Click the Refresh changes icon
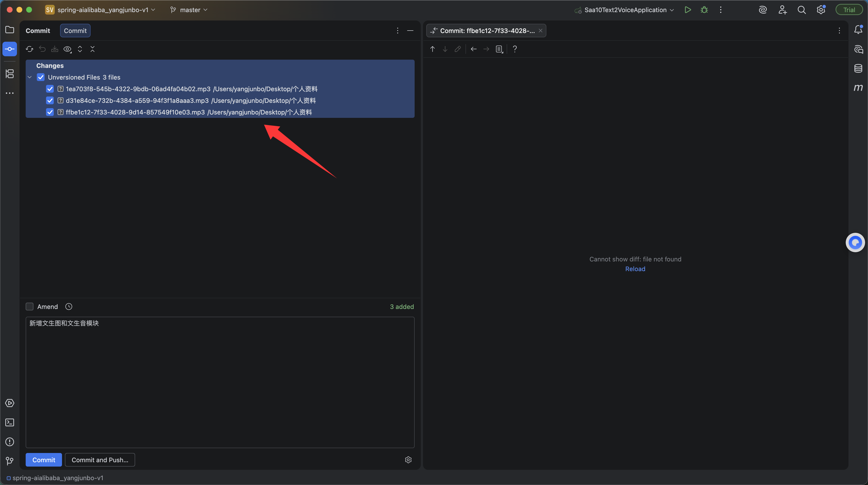 pos(30,49)
